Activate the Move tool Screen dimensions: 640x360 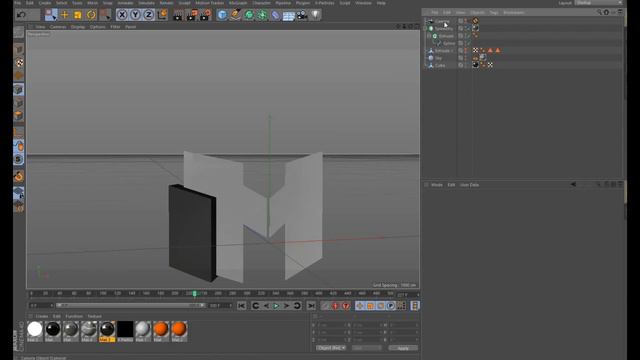[x=64, y=15]
